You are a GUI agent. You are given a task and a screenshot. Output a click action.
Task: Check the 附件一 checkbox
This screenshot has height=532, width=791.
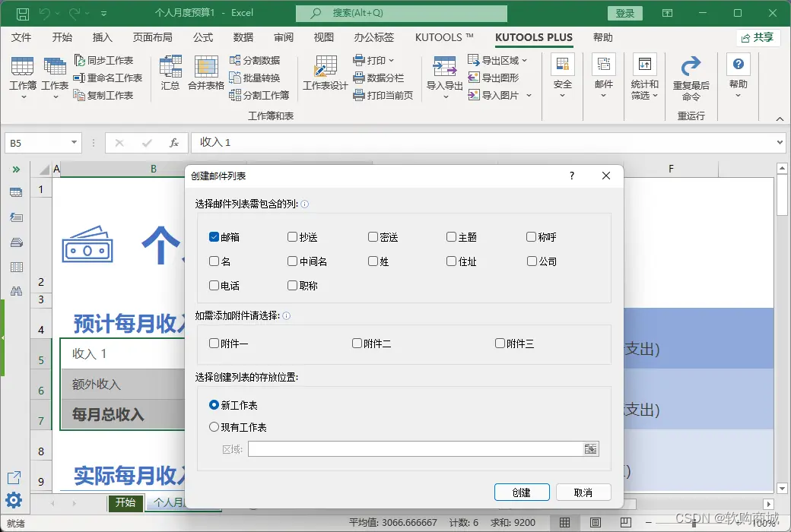[x=214, y=344]
